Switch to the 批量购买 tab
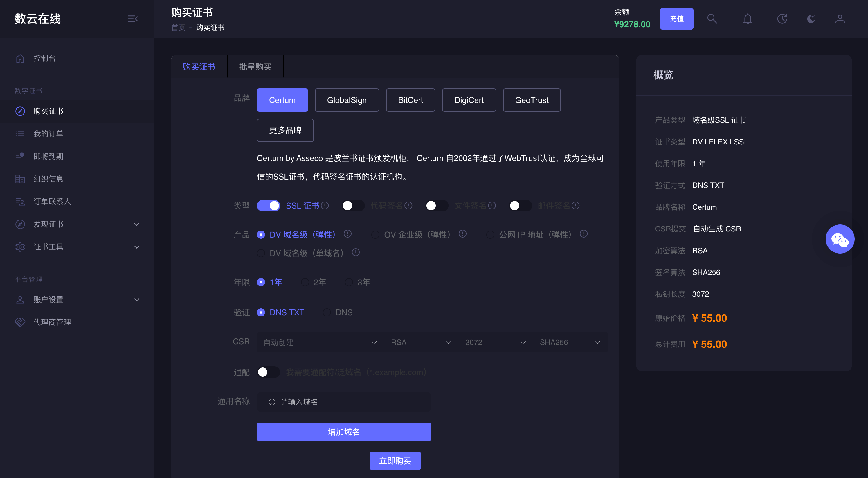 (255, 67)
